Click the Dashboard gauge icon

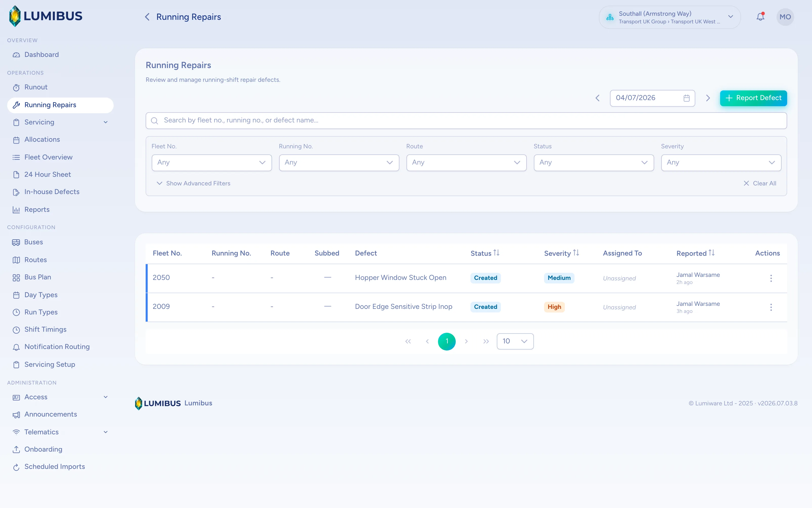tap(16, 55)
